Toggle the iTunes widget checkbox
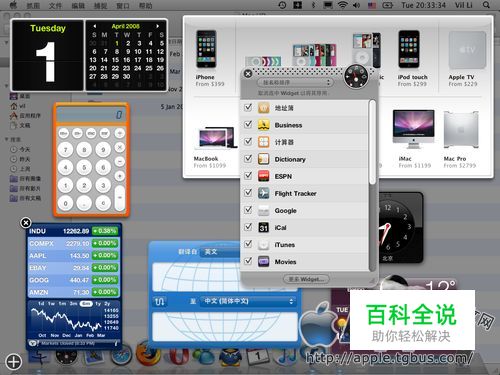 point(248,244)
